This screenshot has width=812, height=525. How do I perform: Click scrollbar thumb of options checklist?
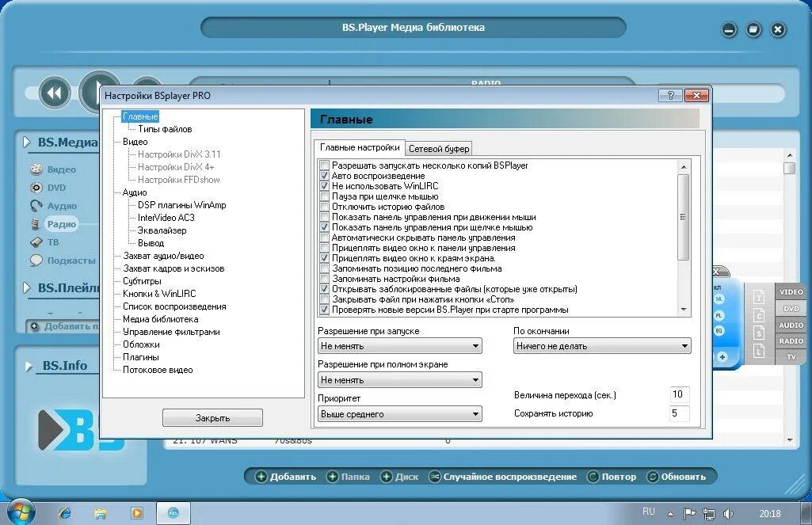coord(684,216)
